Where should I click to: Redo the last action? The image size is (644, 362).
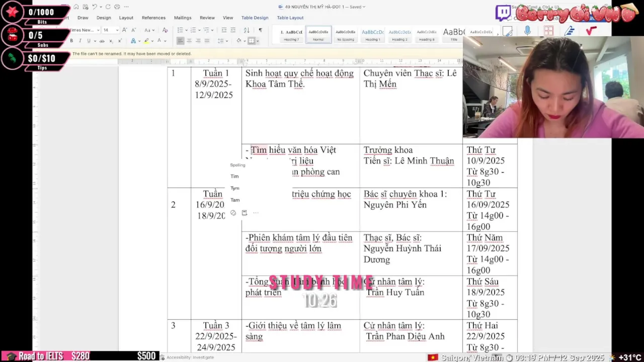click(x=108, y=7)
